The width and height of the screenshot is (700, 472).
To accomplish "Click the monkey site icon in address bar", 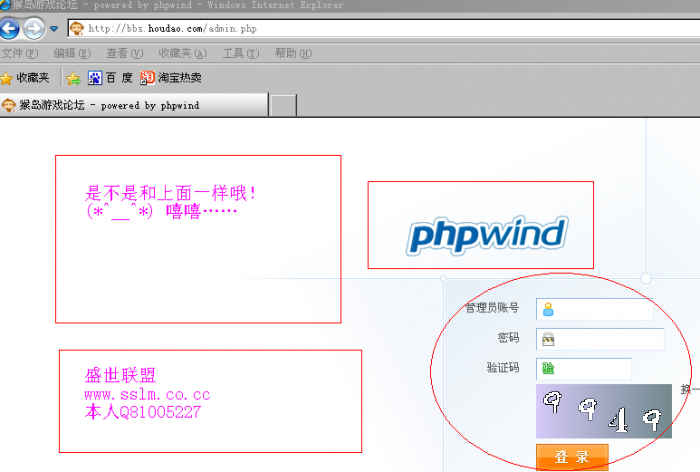I will pos(77,29).
